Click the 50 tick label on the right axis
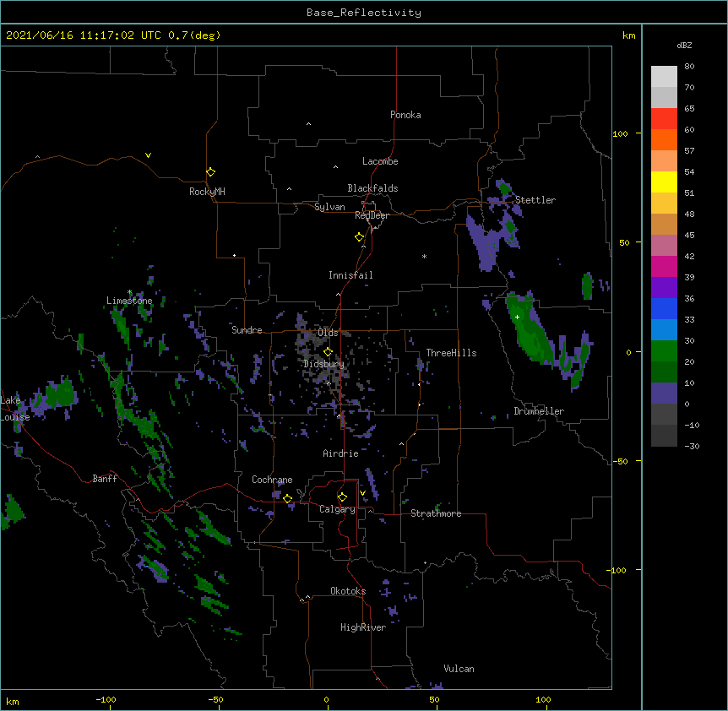 624,242
